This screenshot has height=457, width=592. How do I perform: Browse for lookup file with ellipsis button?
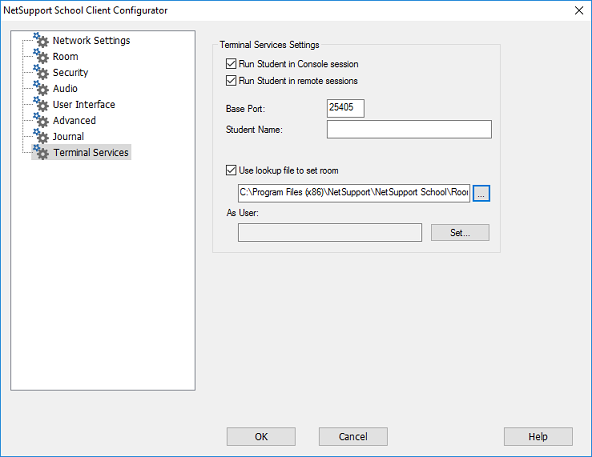tap(481, 193)
